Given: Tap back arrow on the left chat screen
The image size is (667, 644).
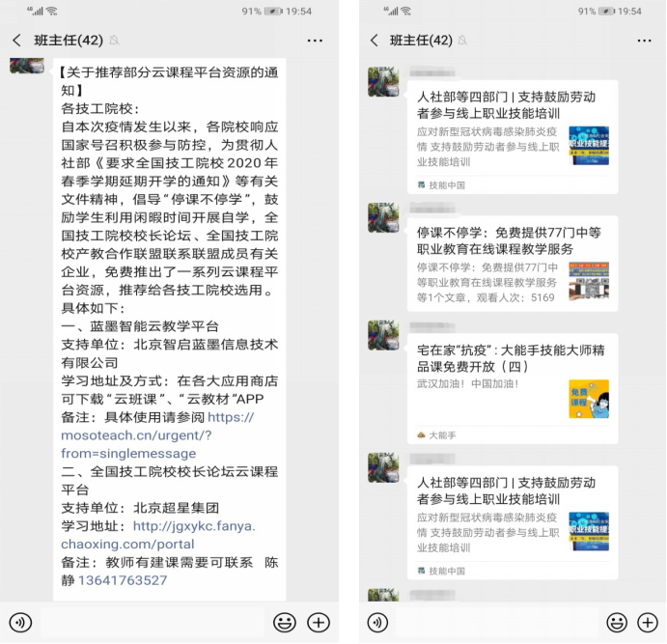Looking at the screenshot, I should pyautogui.click(x=17, y=41).
